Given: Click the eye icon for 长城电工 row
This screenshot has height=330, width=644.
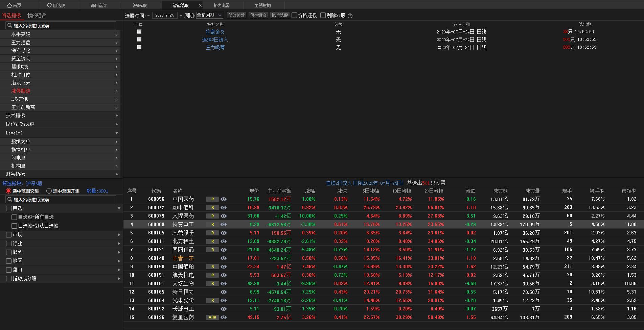Looking at the screenshot, I should [x=224, y=309].
